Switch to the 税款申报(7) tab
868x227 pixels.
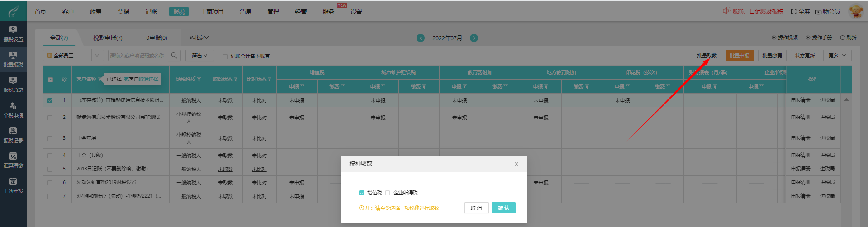pos(108,38)
